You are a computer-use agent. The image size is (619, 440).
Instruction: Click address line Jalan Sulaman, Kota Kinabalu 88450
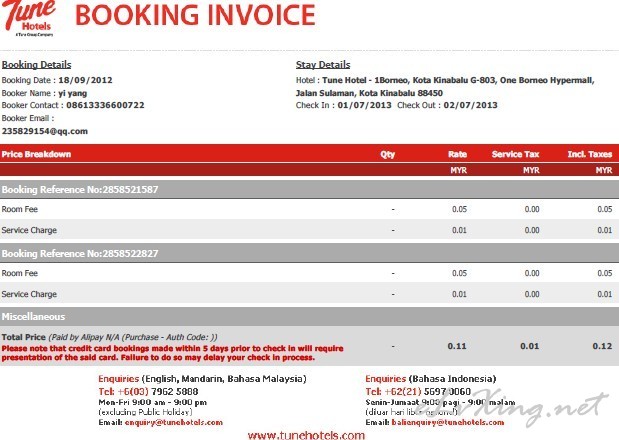click(369, 94)
